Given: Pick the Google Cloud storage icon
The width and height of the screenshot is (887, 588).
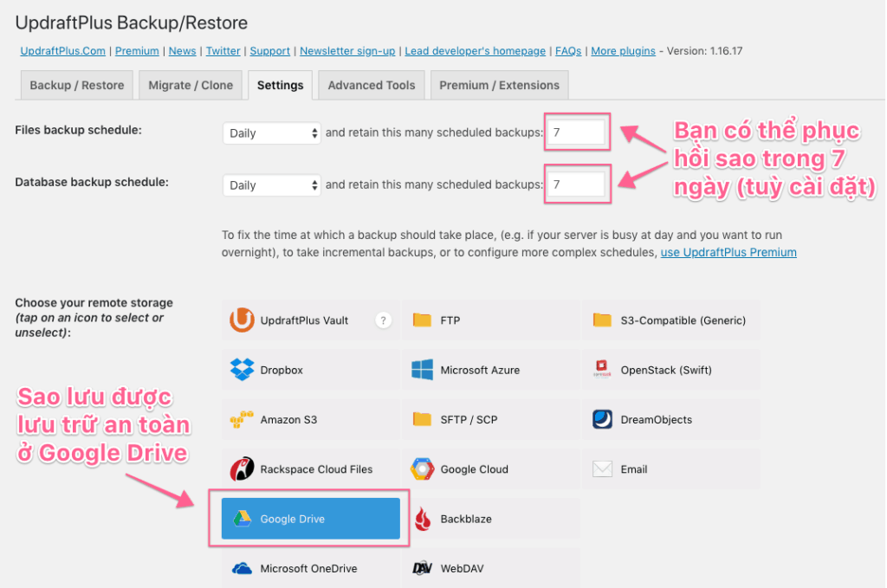Looking at the screenshot, I should (x=422, y=469).
